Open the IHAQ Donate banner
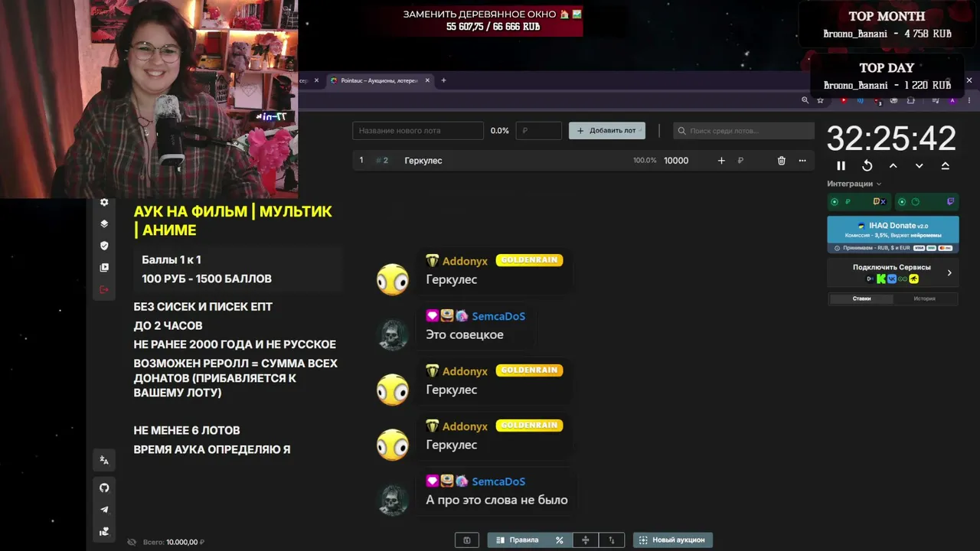 coord(893,234)
